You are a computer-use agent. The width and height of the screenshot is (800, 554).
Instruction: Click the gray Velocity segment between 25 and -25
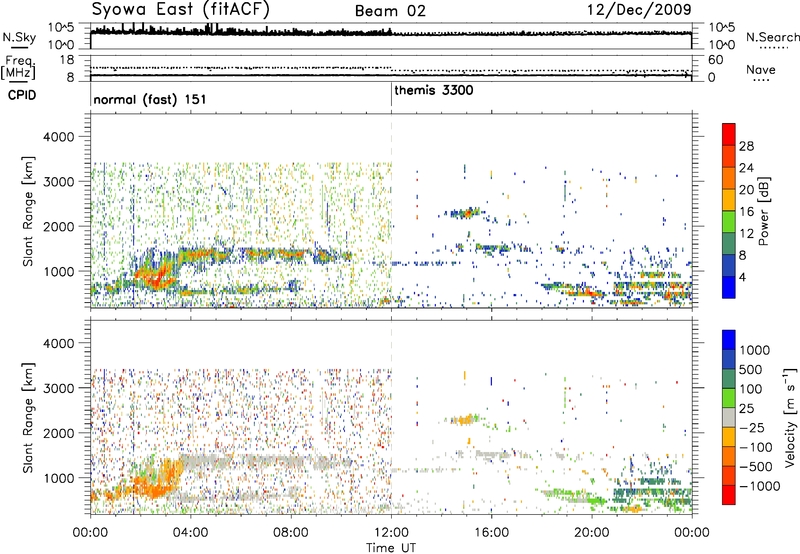click(x=729, y=417)
